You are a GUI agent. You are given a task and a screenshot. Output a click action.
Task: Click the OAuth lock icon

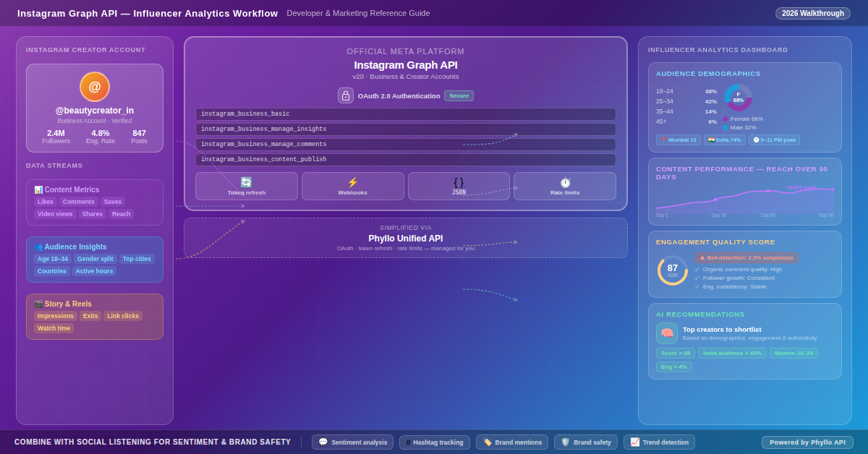point(346,95)
